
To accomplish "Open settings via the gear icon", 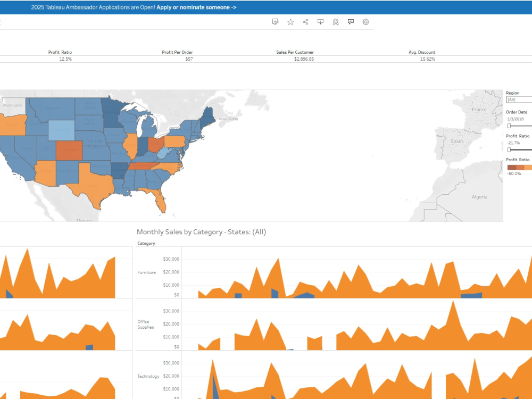I will 366,22.
